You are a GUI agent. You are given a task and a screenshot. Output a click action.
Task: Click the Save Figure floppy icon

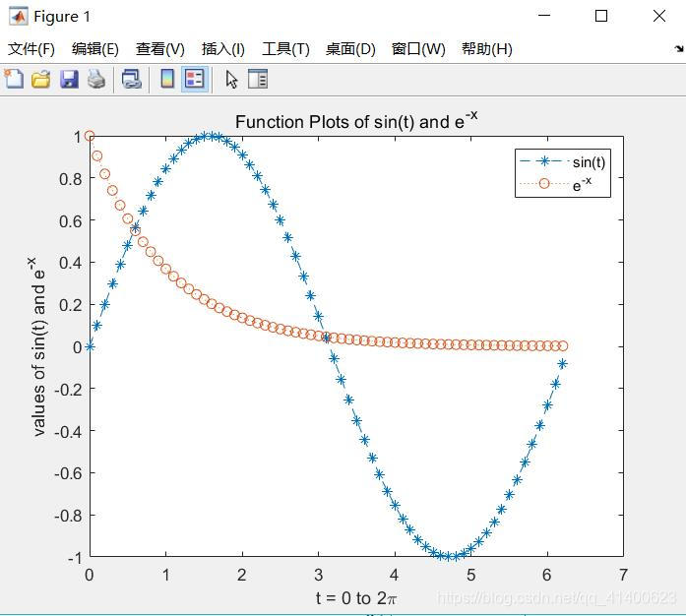69,79
